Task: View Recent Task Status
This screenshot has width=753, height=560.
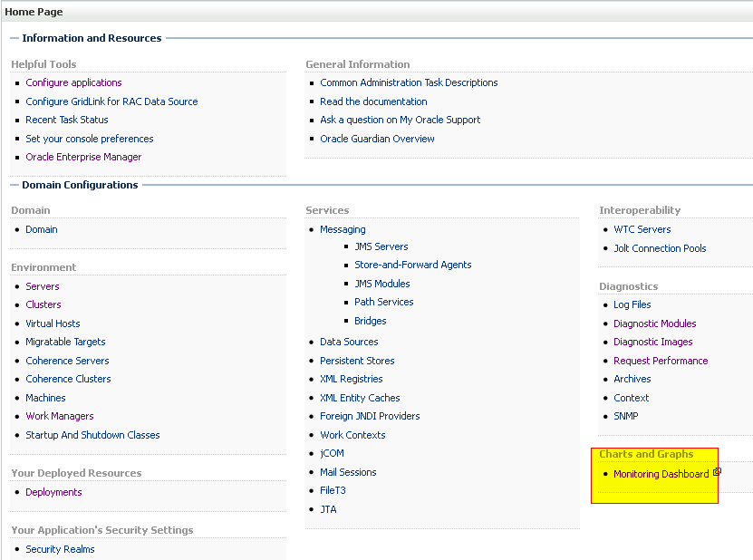Action: [67, 120]
